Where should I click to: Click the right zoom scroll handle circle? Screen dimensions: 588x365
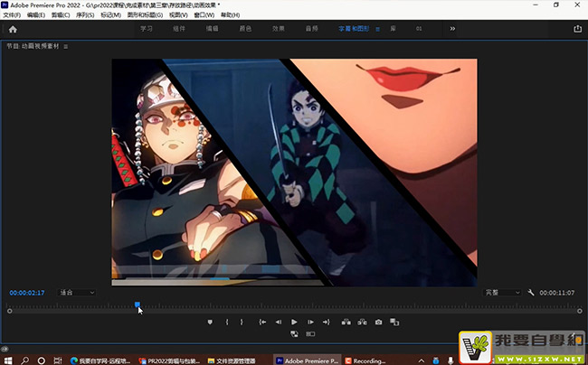579,311
